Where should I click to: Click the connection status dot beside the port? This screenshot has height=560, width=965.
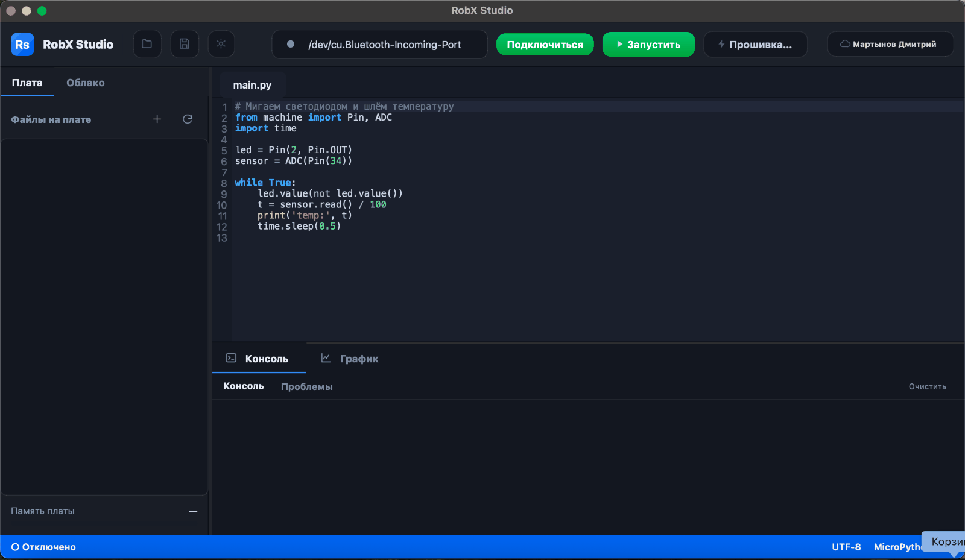coord(291,44)
